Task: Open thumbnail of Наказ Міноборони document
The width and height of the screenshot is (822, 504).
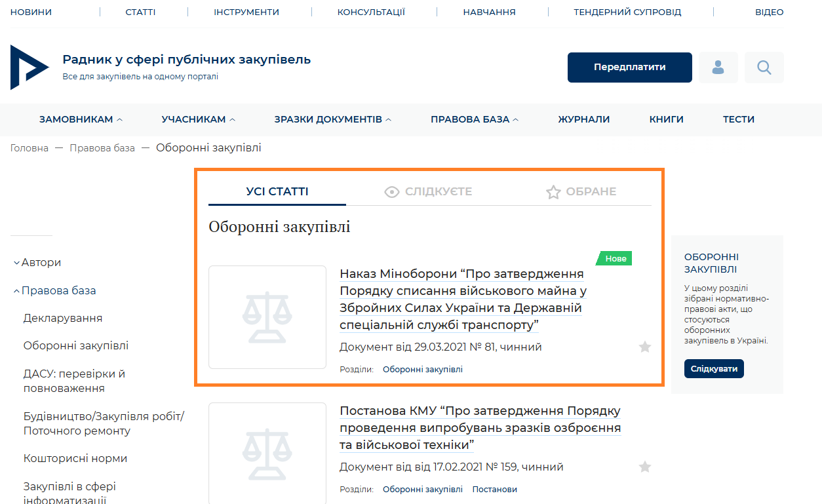Action: 267,317
